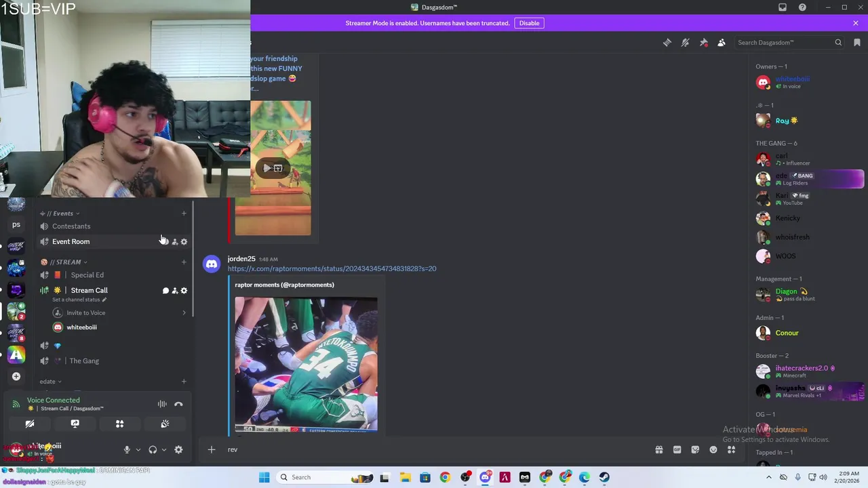This screenshot has width=868, height=488.
Task: Click the message input box
Action: pos(434,449)
